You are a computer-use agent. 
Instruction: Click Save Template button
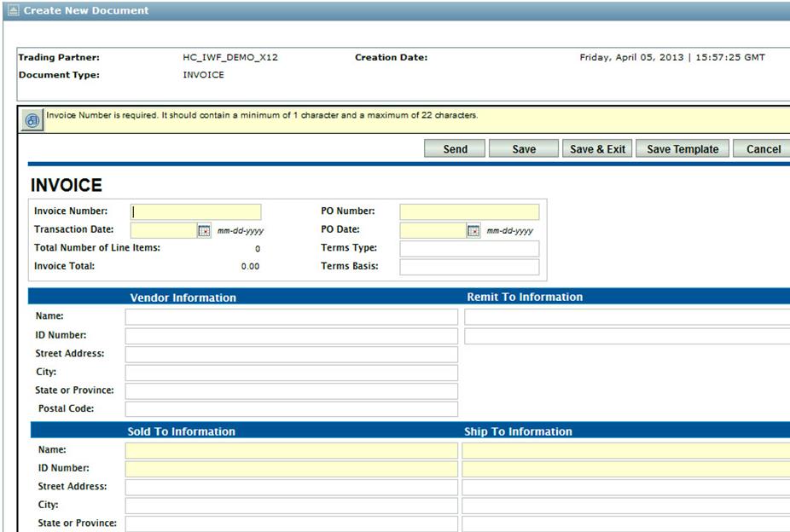pos(682,149)
